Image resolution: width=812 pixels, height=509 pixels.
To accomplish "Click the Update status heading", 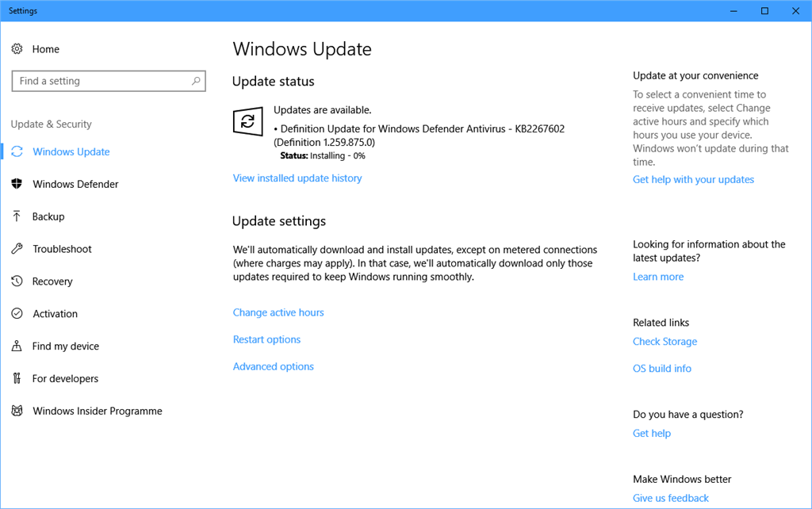I will [273, 82].
